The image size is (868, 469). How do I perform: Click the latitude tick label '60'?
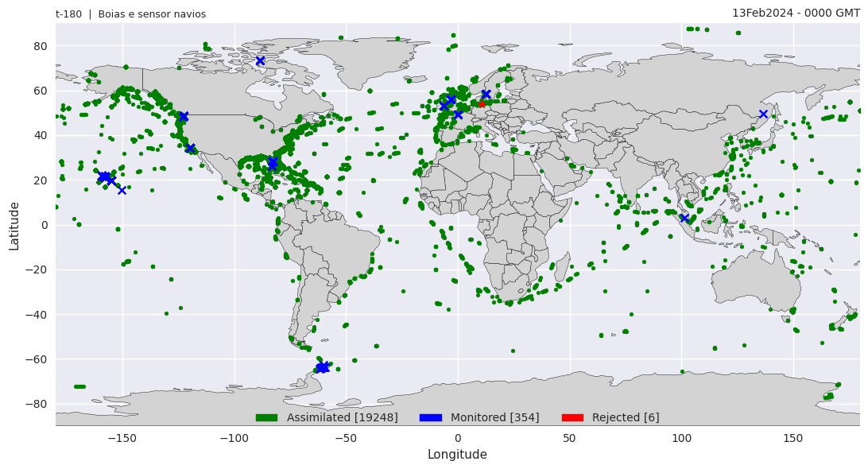point(41,91)
